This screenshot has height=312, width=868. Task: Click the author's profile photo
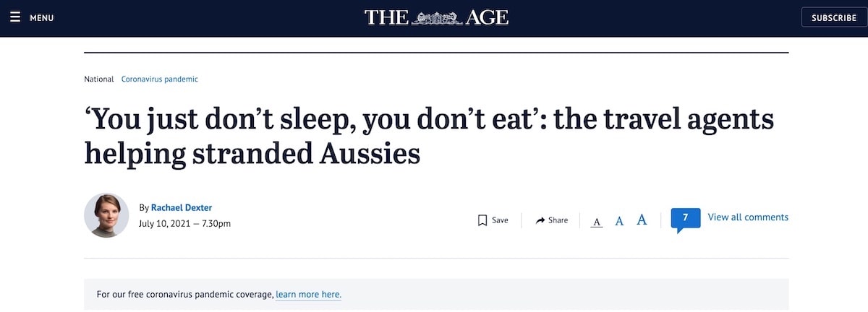pyautogui.click(x=106, y=215)
